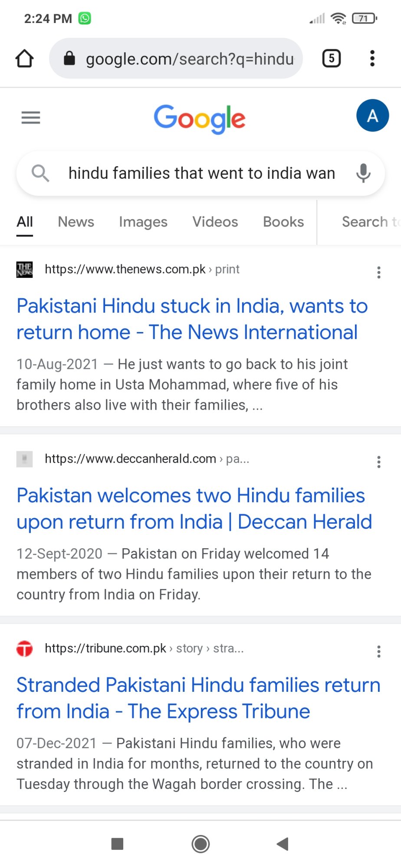Viewport: 401px width, 868px height.
Task: Open the account avatar labeled A
Action: point(372,116)
